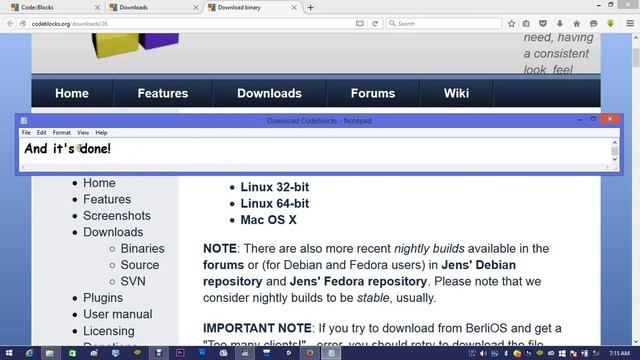640x360 pixels.
Task: Open sidebar Downloads link
Action: [113, 232]
